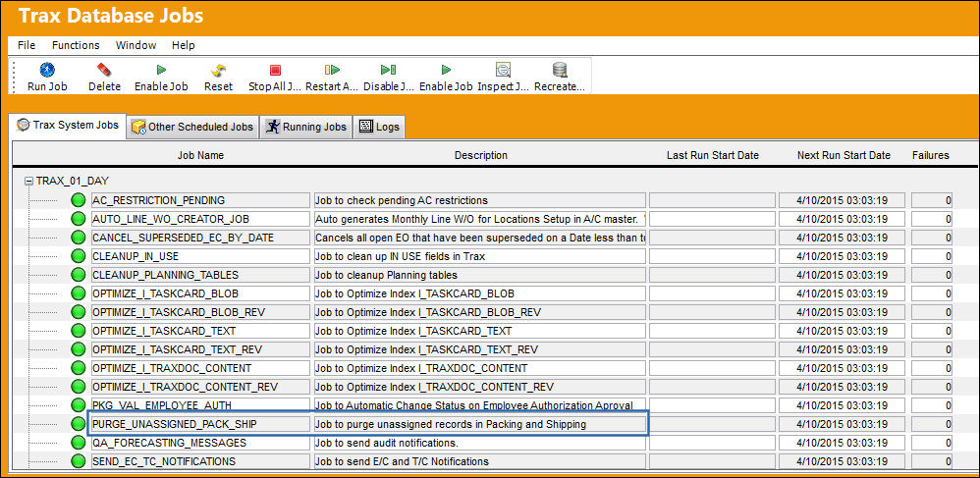Select the TRAX_01_DAY group label
The width and height of the screenshot is (980, 478).
[x=73, y=181]
